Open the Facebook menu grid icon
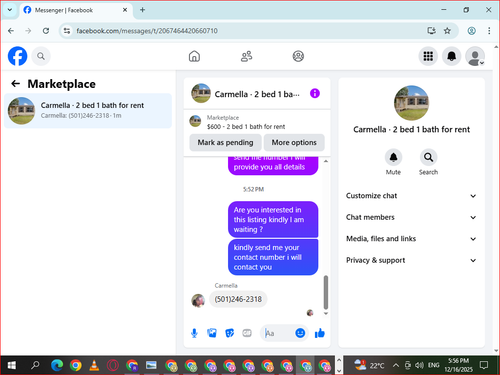The height and width of the screenshot is (375, 500). [428, 56]
